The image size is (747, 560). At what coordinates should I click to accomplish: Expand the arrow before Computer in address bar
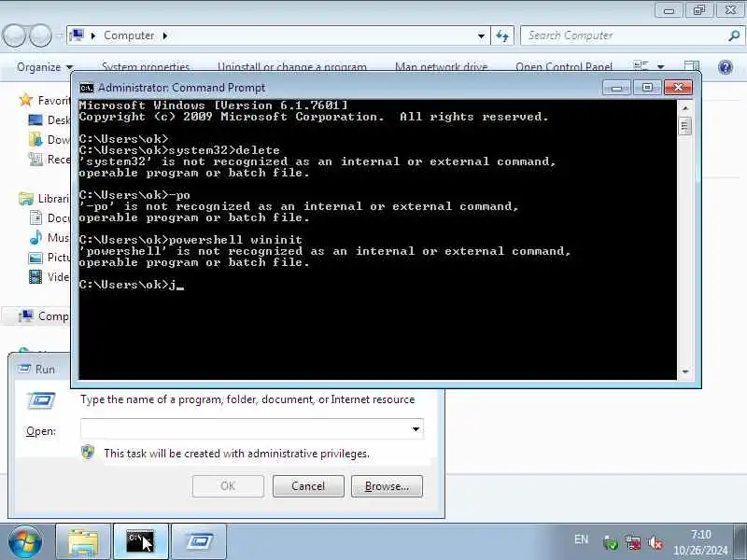click(x=92, y=35)
